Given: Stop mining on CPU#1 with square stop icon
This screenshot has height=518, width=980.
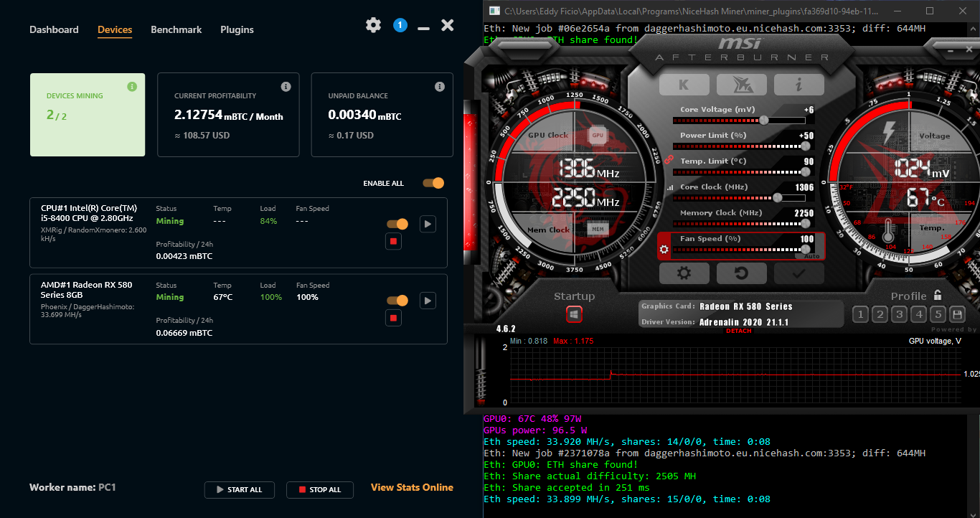Looking at the screenshot, I should click(393, 241).
